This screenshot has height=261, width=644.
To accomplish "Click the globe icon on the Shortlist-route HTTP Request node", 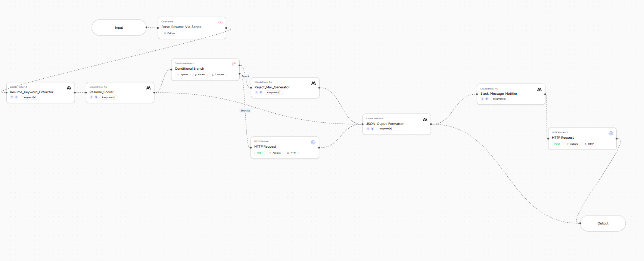I will pyautogui.click(x=313, y=142).
